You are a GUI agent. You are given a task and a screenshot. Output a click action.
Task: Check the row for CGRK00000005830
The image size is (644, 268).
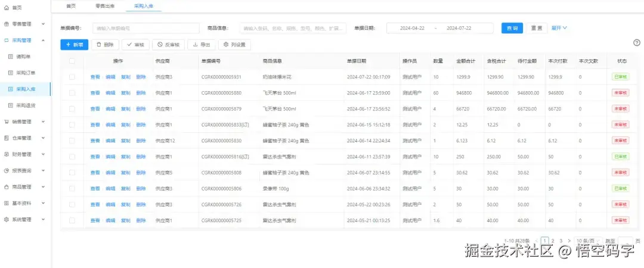(x=72, y=141)
